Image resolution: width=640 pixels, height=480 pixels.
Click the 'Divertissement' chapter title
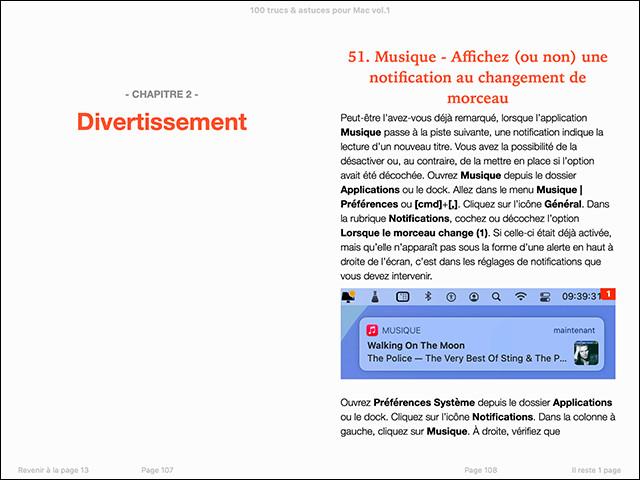pos(161,122)
